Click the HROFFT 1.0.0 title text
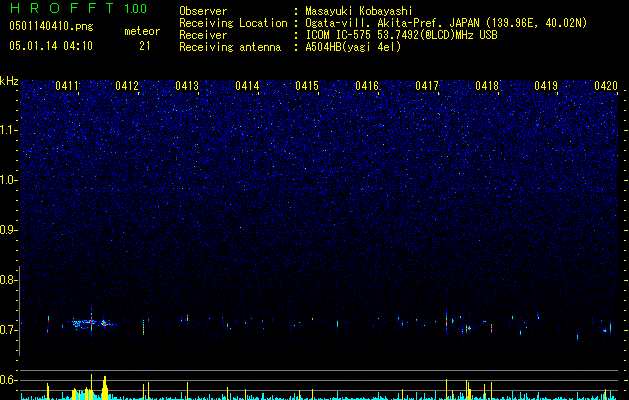The width and height of the screenshot is (629, 400). click(78, 8)
